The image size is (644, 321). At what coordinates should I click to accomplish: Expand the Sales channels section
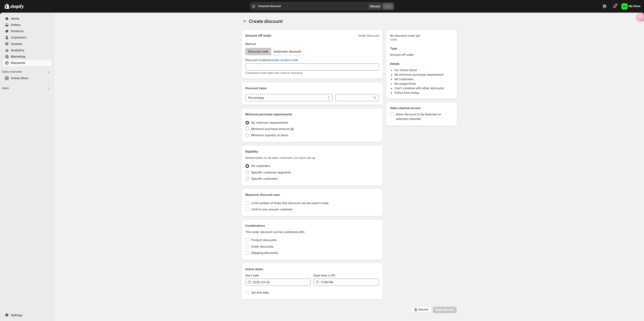[49, 72]
